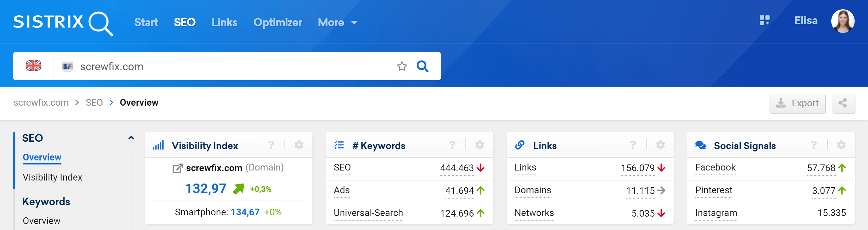Open the Ads keywords row label
Screen dimensions: 868x230
pyautogui.click(x=342, y=190)
